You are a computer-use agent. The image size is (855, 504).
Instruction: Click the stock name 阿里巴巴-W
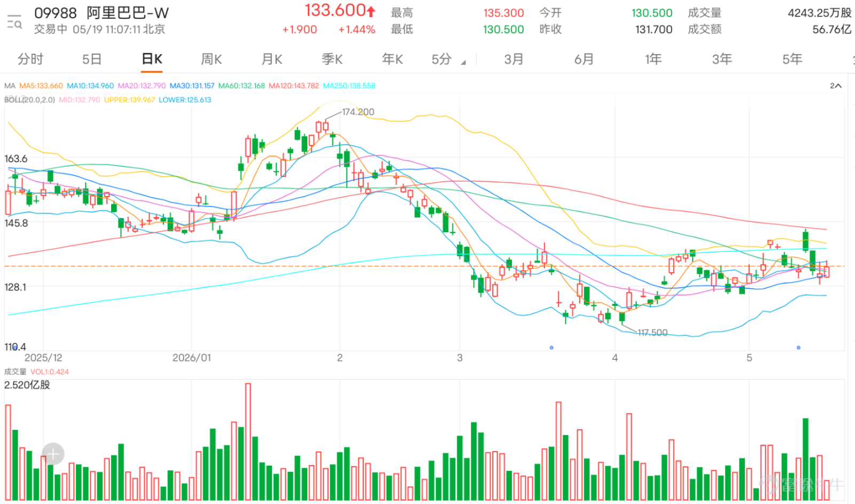tap(128, 13)
